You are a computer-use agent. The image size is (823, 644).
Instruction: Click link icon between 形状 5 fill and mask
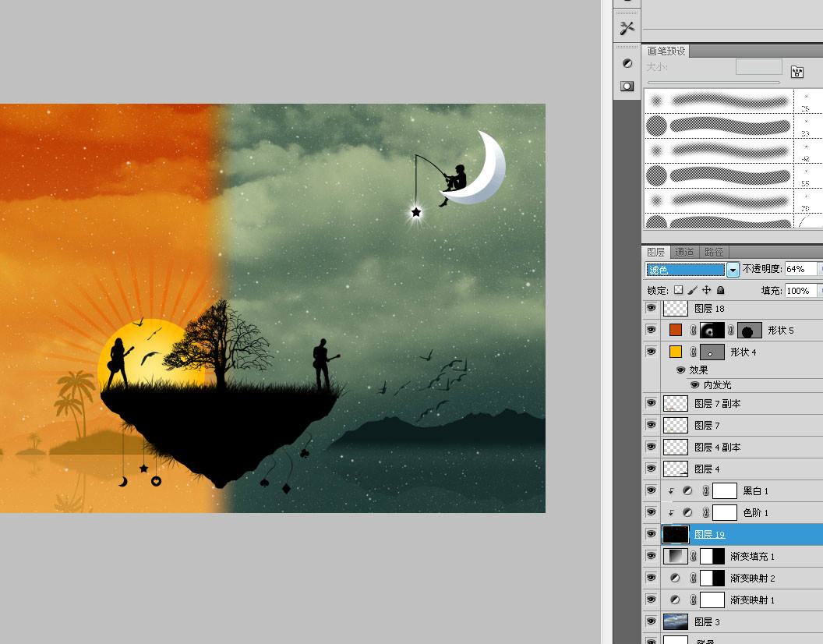[x=694, y=331]
